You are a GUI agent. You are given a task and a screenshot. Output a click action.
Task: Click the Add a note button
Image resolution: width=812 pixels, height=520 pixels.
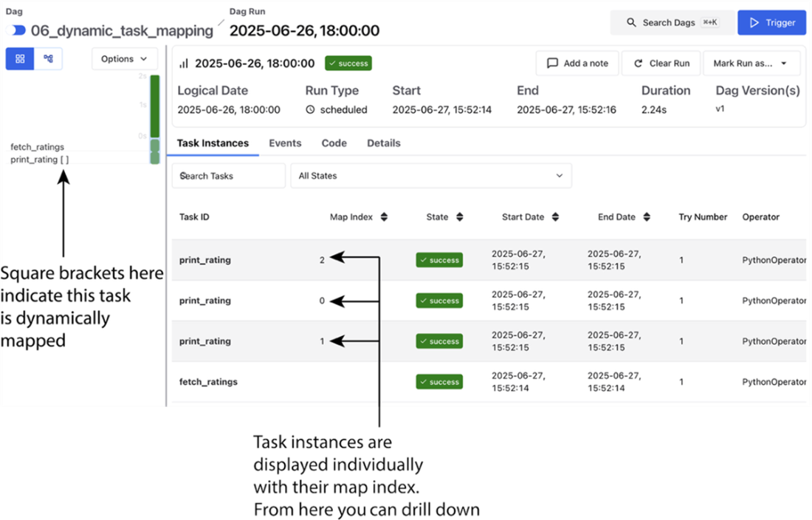pos(577,64)
